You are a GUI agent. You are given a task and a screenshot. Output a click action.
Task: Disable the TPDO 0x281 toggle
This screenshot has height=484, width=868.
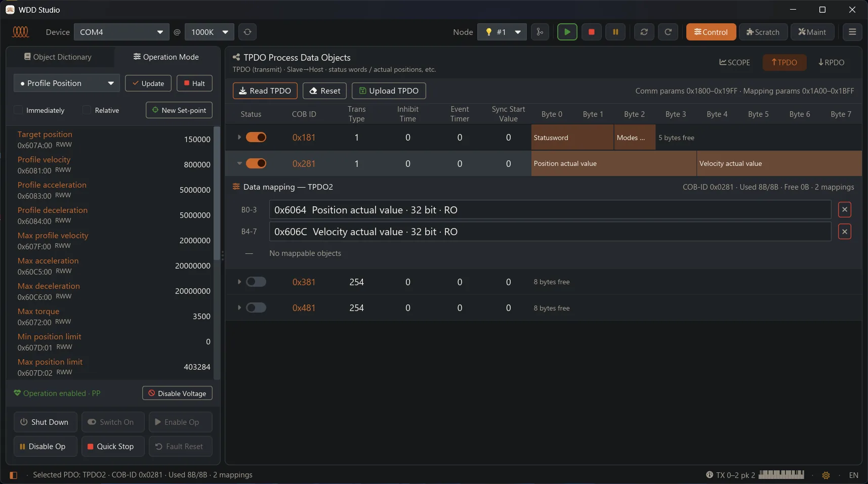(256, 163)
